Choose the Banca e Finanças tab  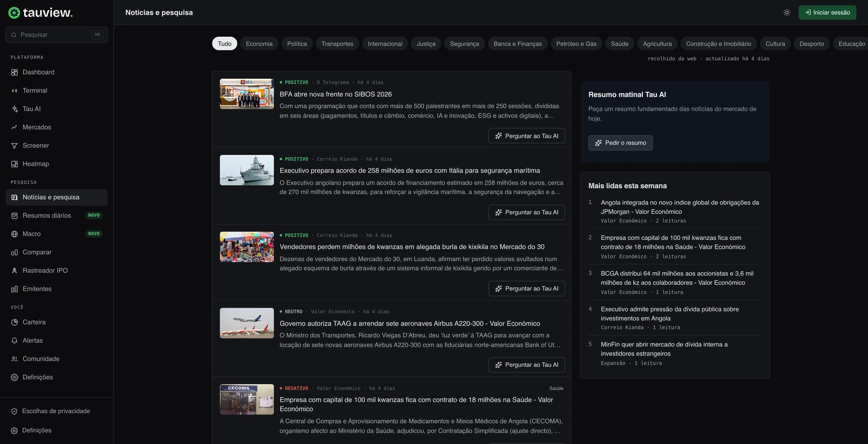[x=518, y=43]
